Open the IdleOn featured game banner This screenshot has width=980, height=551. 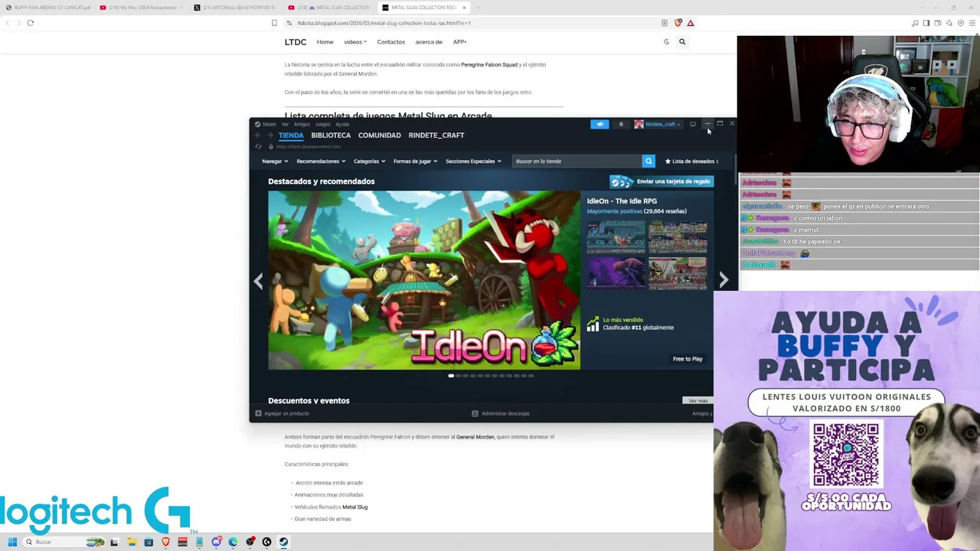pos(424,280)
